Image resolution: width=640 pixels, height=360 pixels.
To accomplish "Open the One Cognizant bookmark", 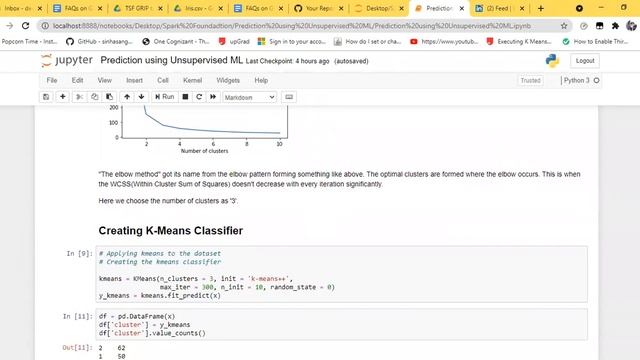I will point(176,41).
